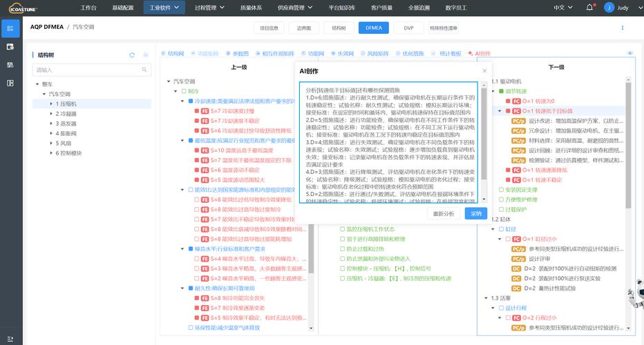Toggle checkbox for 方便维护修理
This screenshot has height=345, width=644.
pyautogui.click(x=501, y=200)
